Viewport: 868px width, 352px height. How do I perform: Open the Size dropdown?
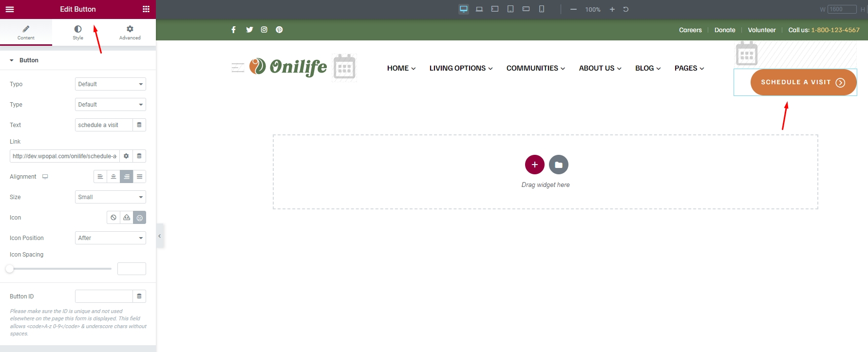point(111,197)
